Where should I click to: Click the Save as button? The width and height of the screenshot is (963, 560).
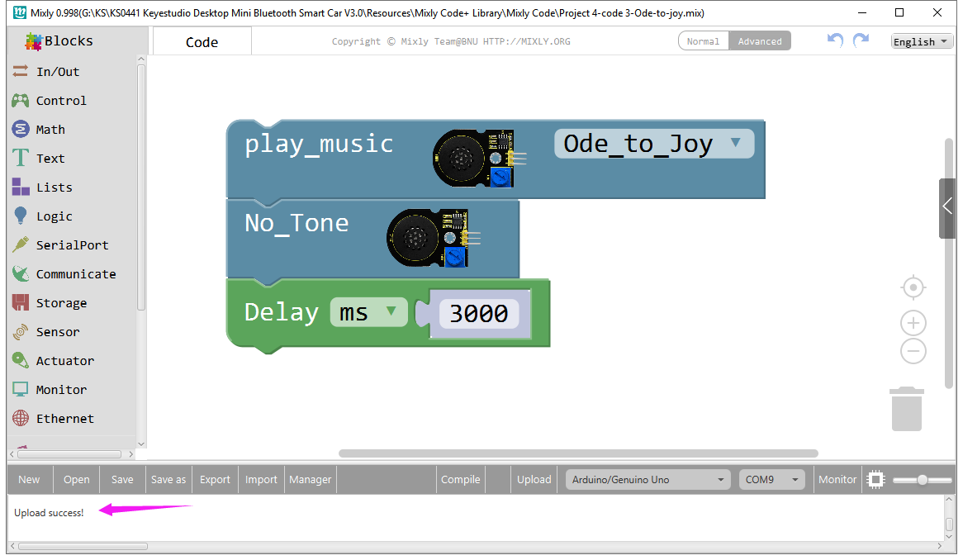pyautogui.click(x=168, y=480)
